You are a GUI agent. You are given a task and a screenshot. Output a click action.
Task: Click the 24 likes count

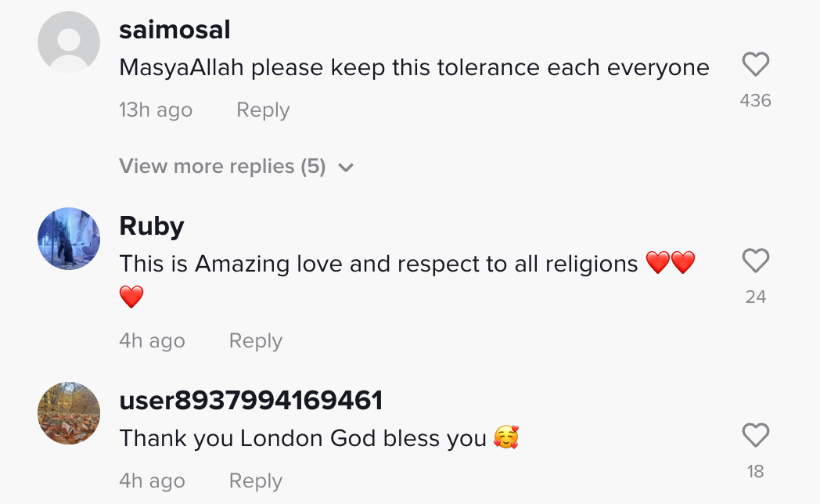click(x=755, y=297)
